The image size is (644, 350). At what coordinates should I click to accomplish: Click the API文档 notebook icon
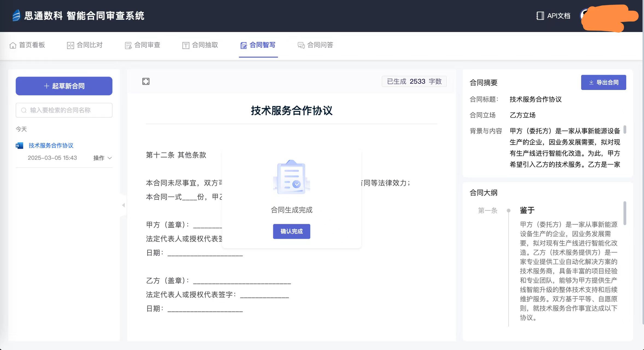pyautogui.click(x=540, y=16)
